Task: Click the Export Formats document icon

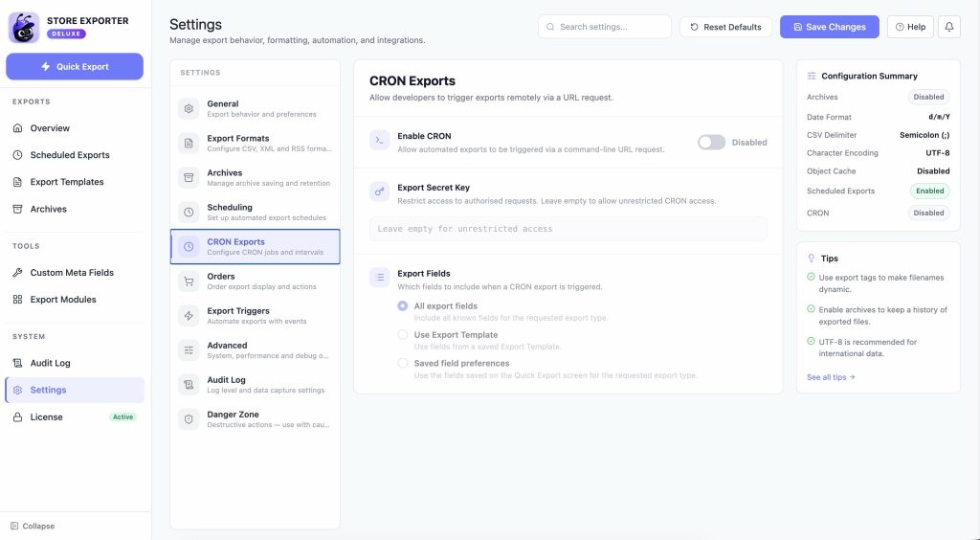Action: pos(189,143)
